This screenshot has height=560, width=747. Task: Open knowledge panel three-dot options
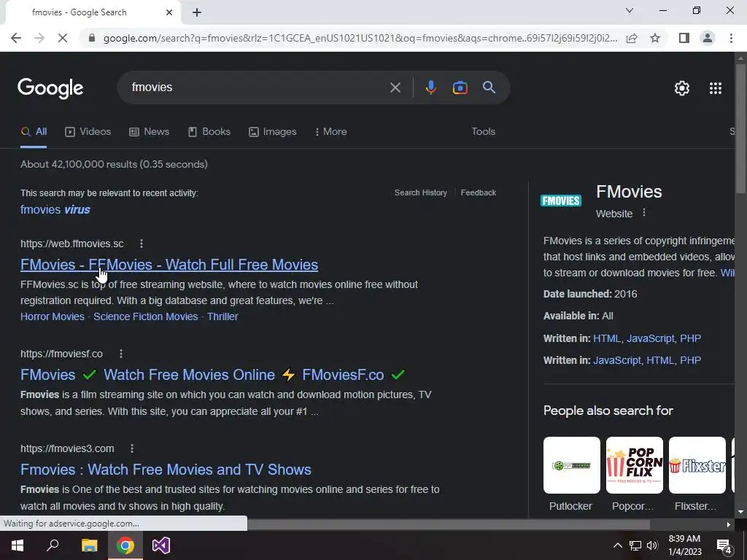644,212
